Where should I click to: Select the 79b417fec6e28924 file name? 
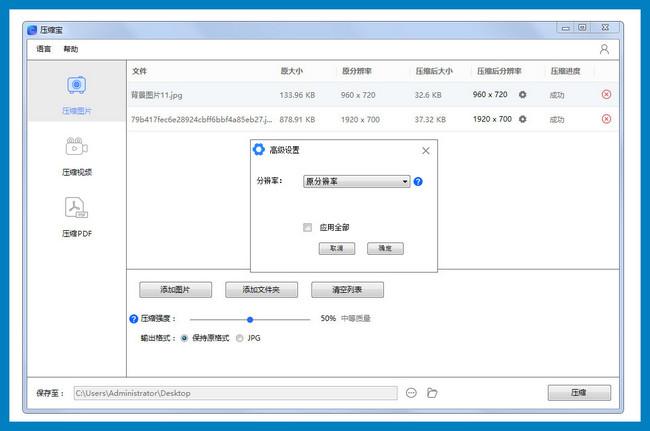click(x=201, y=119)
